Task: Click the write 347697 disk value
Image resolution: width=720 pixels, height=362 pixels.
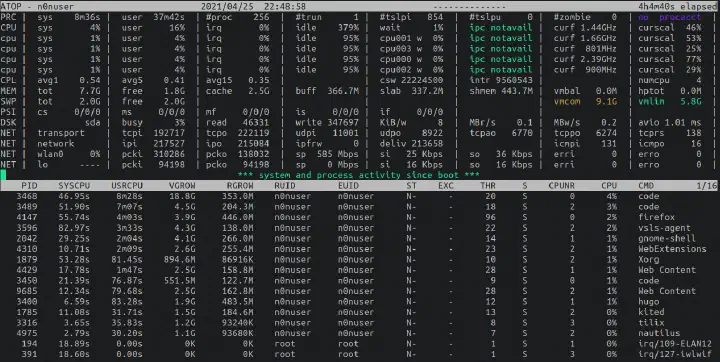Action: [327, 123]
